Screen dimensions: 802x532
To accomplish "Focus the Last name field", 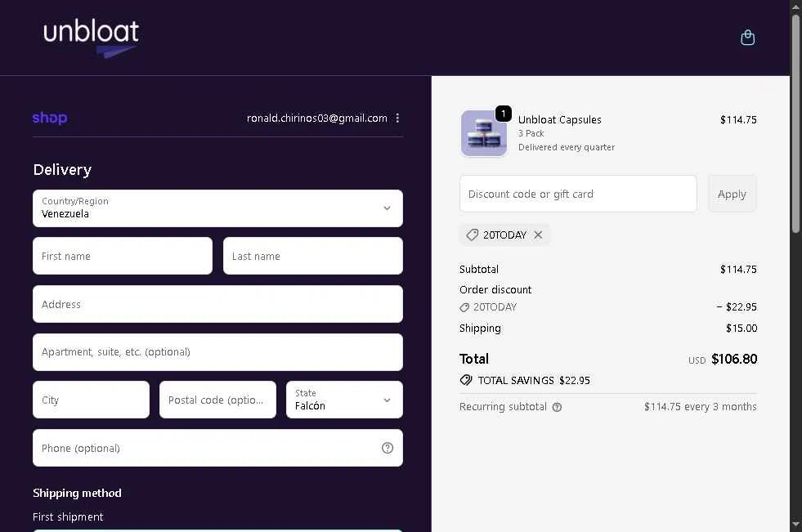I will [312, 256].
